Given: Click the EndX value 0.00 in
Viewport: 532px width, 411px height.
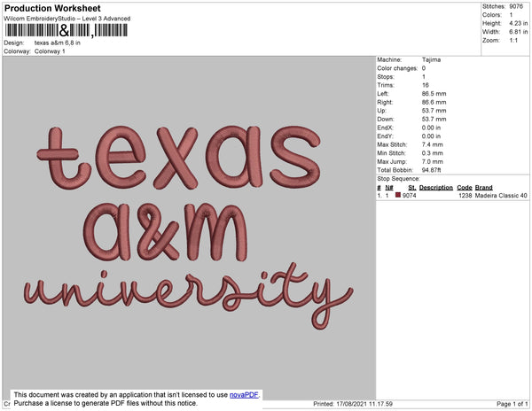Looking at the screenshot, I should [431, 128].
